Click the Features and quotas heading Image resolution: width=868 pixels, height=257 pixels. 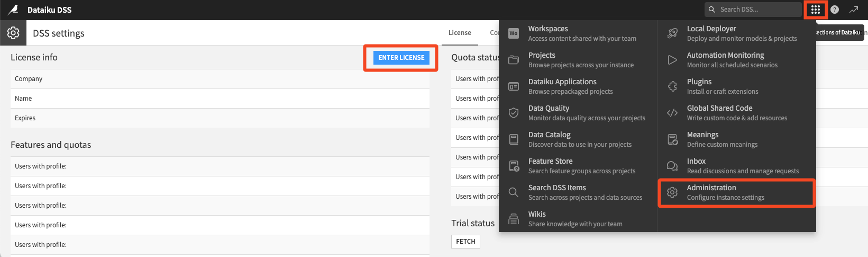pos(51,145)
